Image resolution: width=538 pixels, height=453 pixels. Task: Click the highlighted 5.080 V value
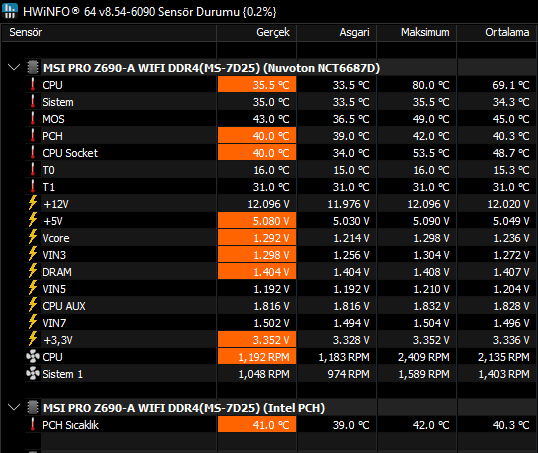(257, 220)
